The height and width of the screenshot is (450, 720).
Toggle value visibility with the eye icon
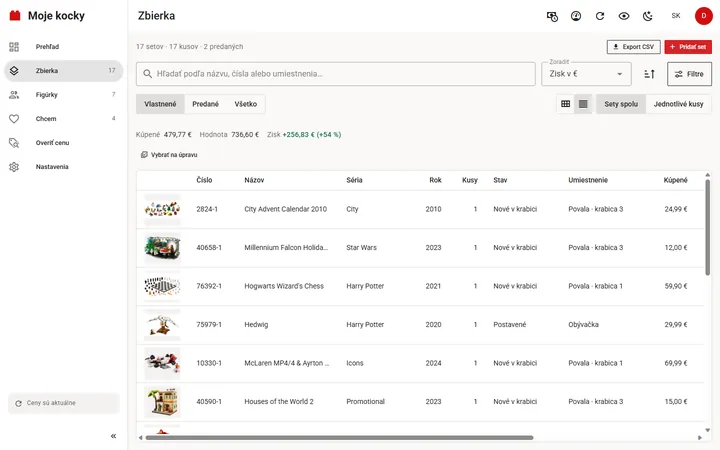pos(624,16)
